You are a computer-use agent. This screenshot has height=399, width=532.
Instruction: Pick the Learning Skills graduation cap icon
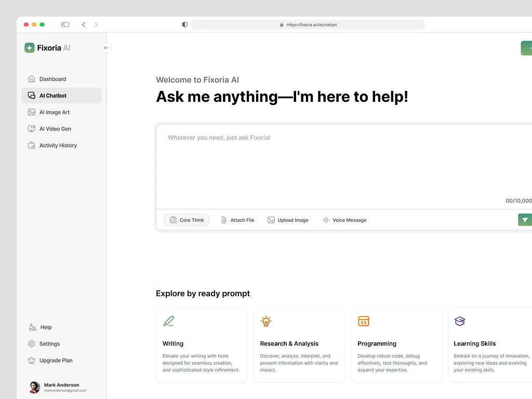[460, 321]
